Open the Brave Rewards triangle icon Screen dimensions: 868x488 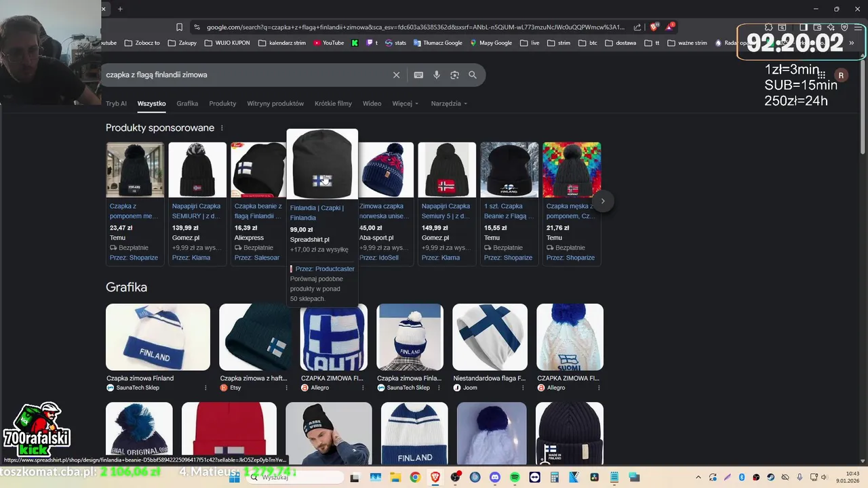tap(669, 27)
